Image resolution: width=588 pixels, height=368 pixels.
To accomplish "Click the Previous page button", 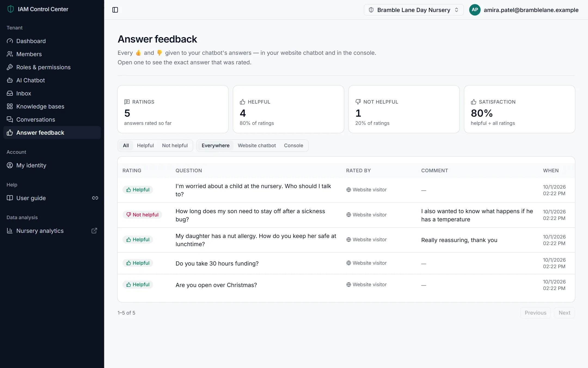I will pyautogui.click(x=535, y=313).
